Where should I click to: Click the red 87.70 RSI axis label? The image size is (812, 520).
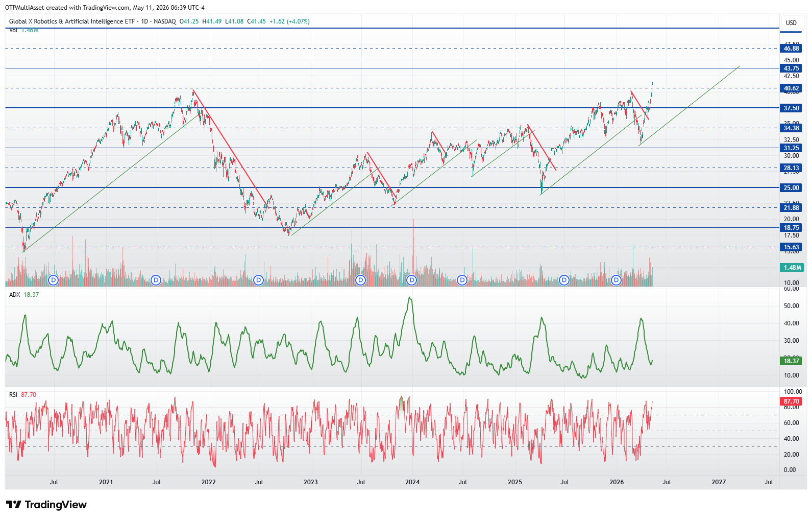(791, 401)
